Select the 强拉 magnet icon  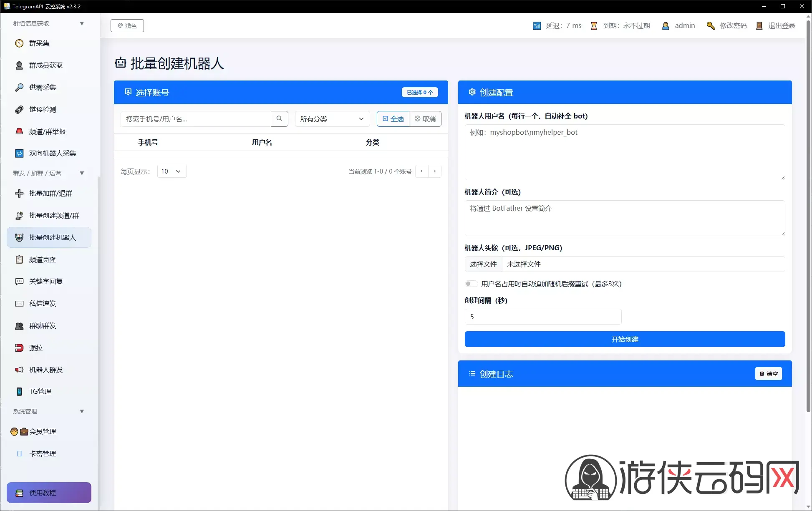[19, 347]
